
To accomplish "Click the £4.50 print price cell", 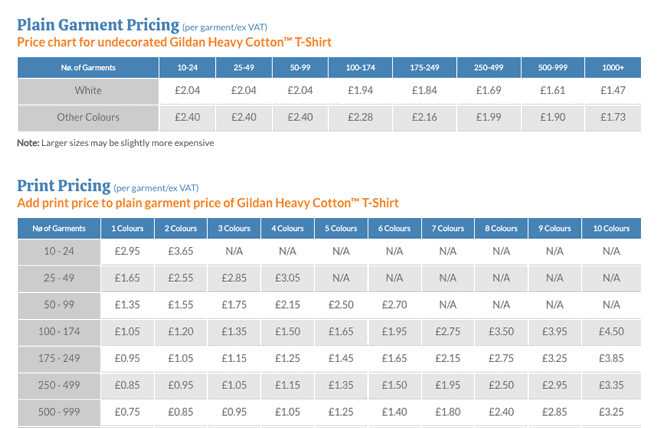I will click(611, 331).
